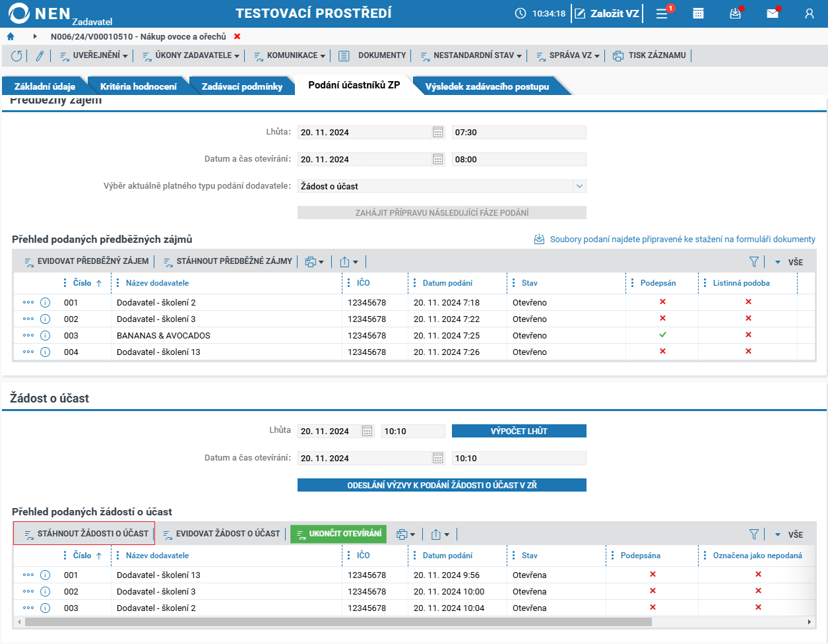Close the N006/24/V00010510 record with red X
The height and width of the screenshot is (644, 828).
tap(238, 37)
